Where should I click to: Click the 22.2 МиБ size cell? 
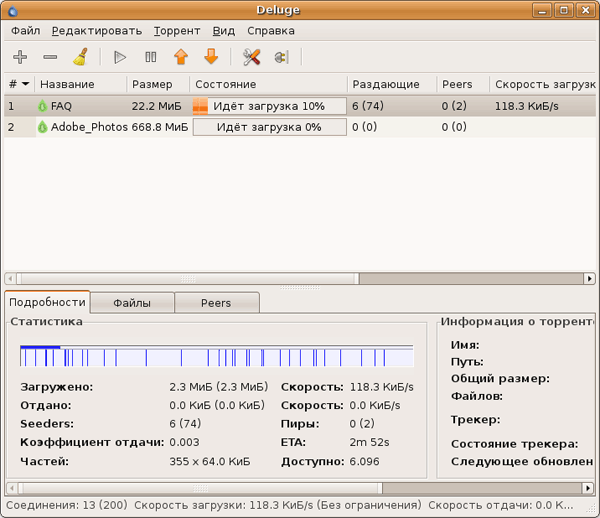[x=157, y=106]
